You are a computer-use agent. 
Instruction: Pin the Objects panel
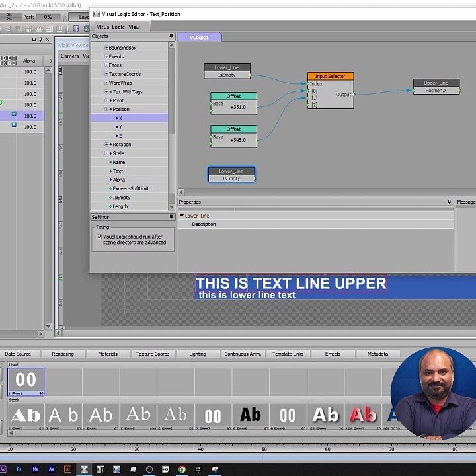tap(171, 36)
